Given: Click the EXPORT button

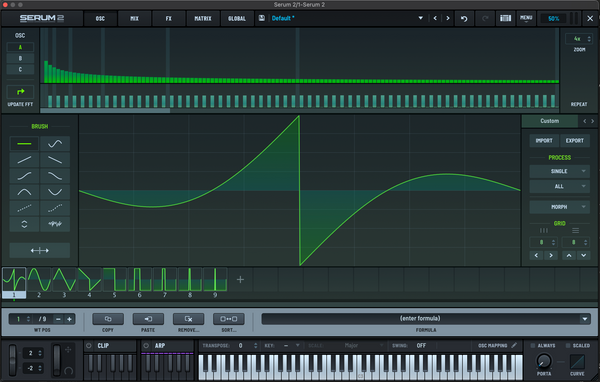Looking at the screenshot, I should 575,140.
